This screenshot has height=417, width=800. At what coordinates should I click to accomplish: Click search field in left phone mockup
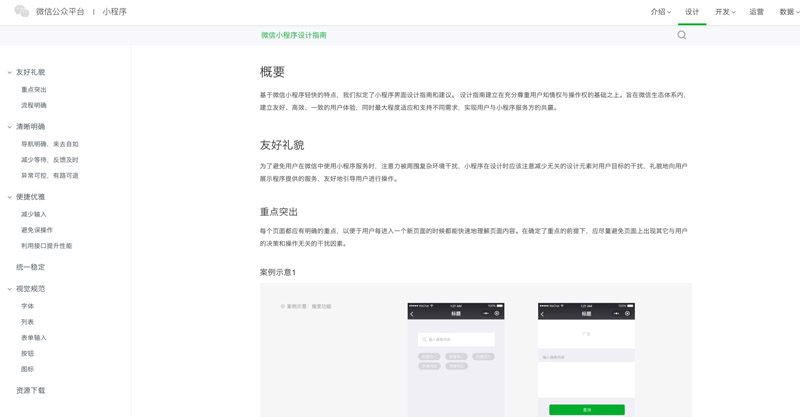(456, 339)
